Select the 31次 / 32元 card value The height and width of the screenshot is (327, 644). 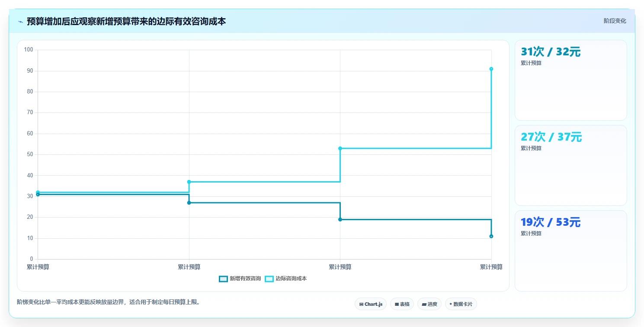click(x=551, y=52)
